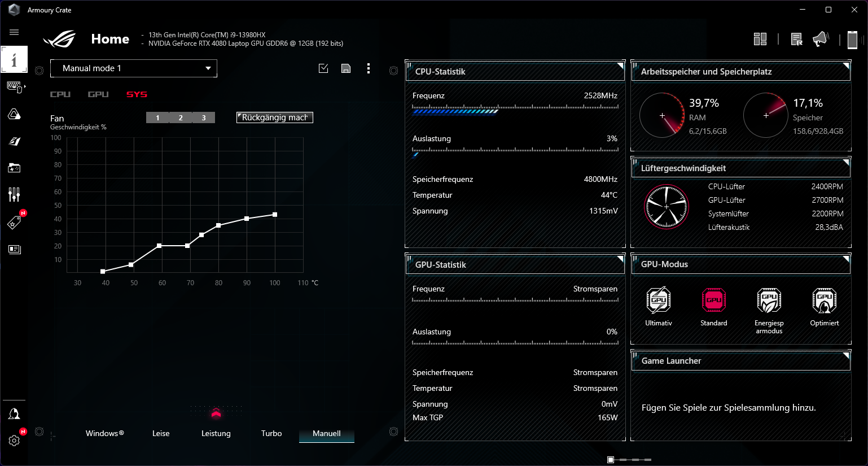Image resolution: width=868 pixels, height=466 pixels.
Task: Click the settings gear icon
Action: (x=14, y=440)
